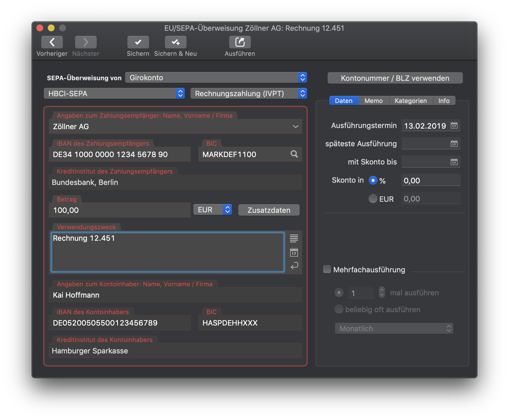This screenshot has width=509, height=420.
Task: Expand the Zöllner AG recipient chevron
Action: (x=296, y=127)
